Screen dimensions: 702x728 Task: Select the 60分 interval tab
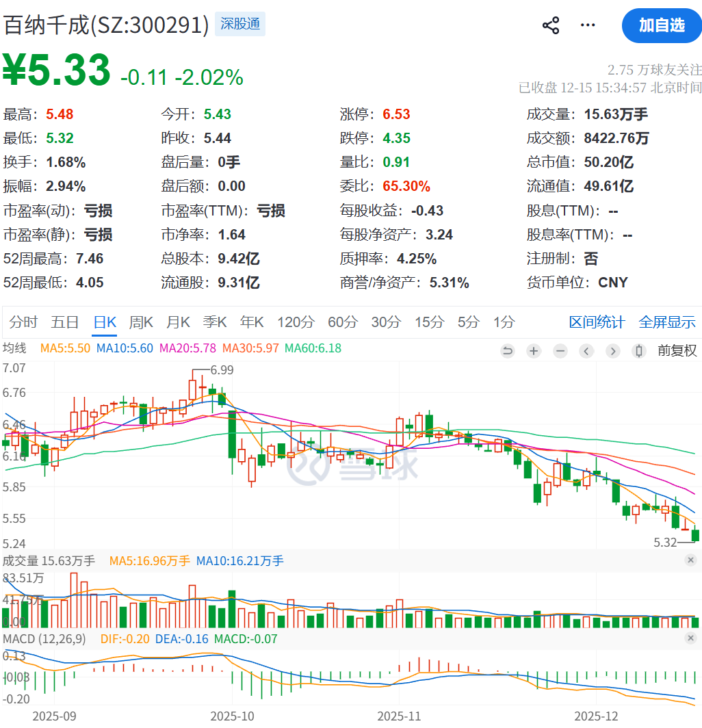[342, 322]
